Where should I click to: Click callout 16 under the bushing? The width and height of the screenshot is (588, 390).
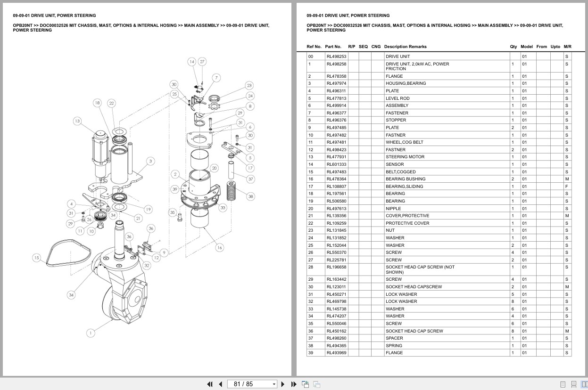click(x=219, y=247)
